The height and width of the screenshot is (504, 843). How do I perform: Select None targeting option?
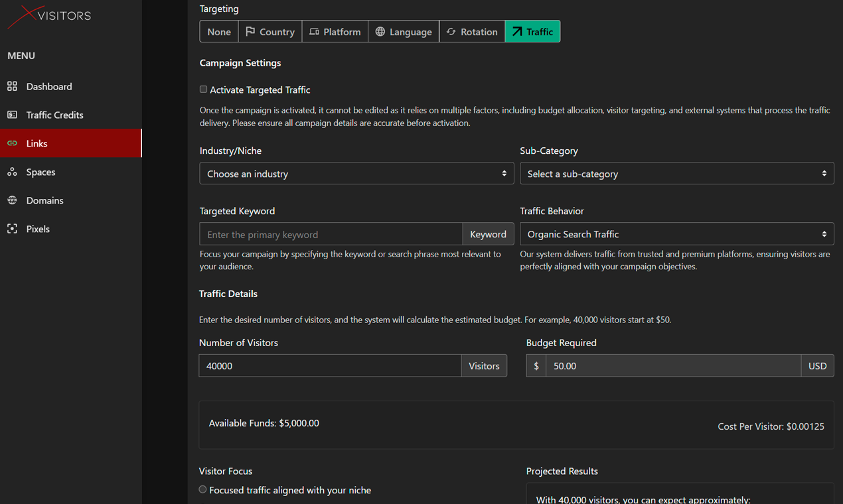(x=219, y=31)
